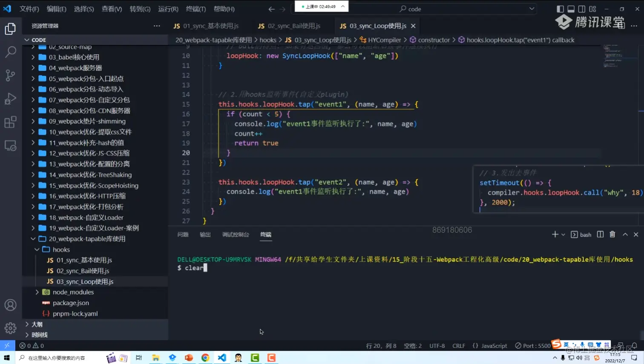Screen dimensions: 644x364
Task: Change encoding via UTF-8 status item
Action: click(x=437, y=346)
